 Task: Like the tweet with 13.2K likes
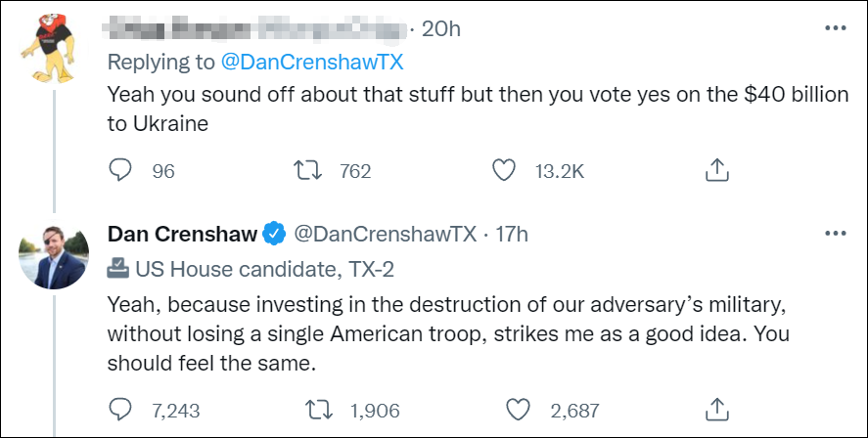[x=504, y=170]
